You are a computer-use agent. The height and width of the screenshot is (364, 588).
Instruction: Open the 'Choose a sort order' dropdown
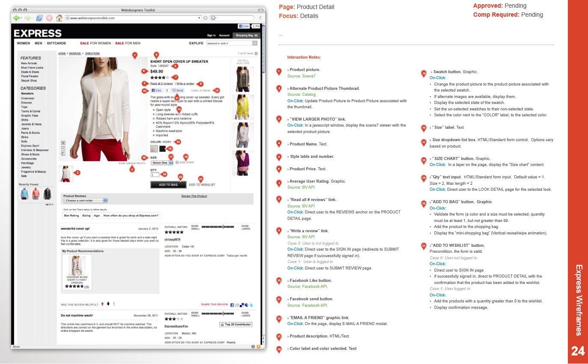point(86,200)
